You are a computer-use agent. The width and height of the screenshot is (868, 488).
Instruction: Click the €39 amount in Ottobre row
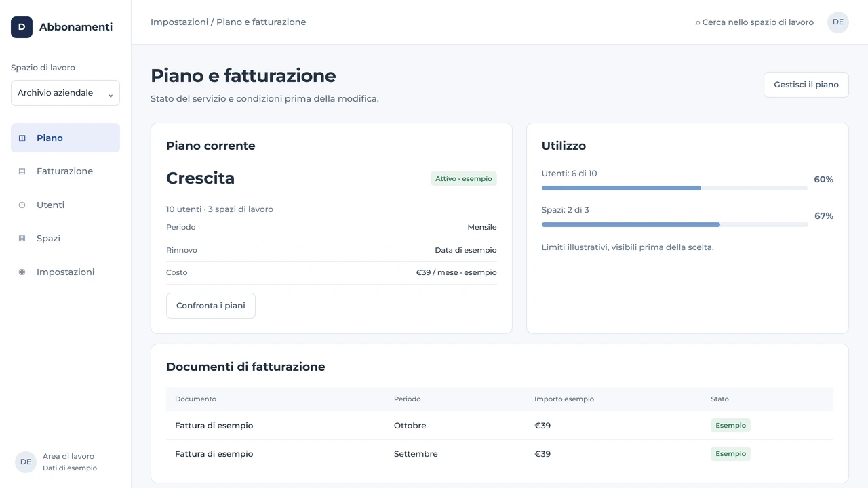(x=542, y=426)
